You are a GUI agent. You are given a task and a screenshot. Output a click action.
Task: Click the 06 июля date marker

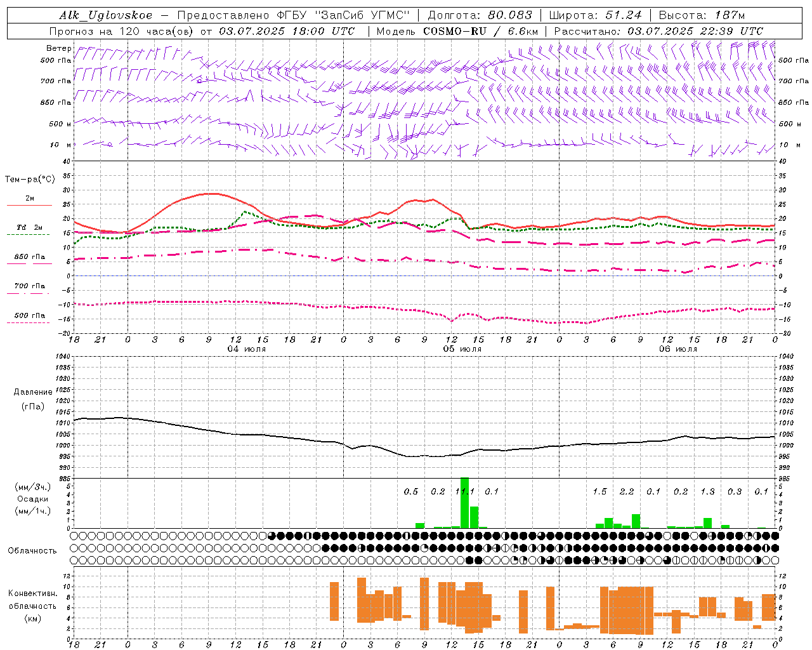pos(678,349)
